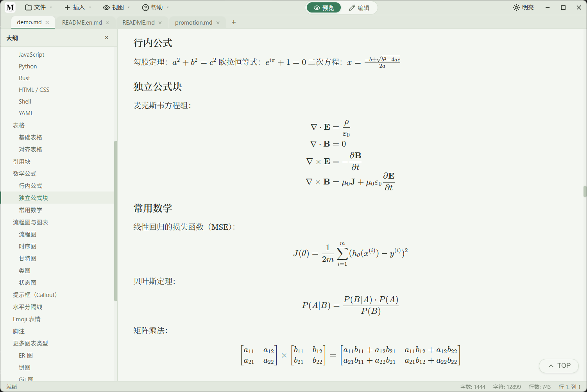Go to 提示框（Callout）outline entry
587x392 pixels.
[35, 295]
